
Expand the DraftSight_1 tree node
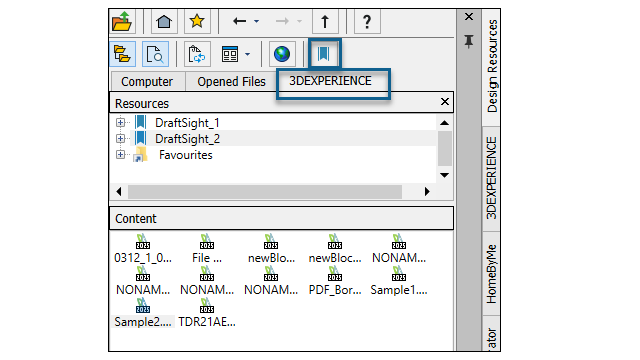(120, 122)
